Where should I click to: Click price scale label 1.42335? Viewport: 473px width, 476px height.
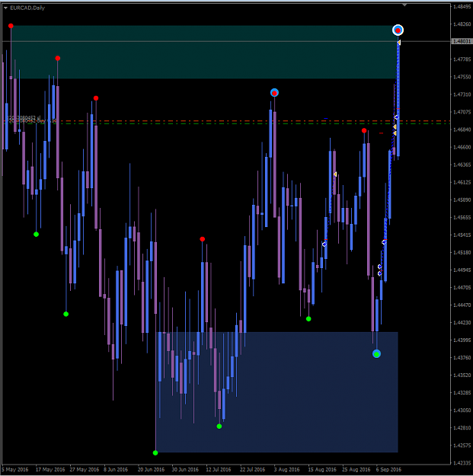point(462,463)
